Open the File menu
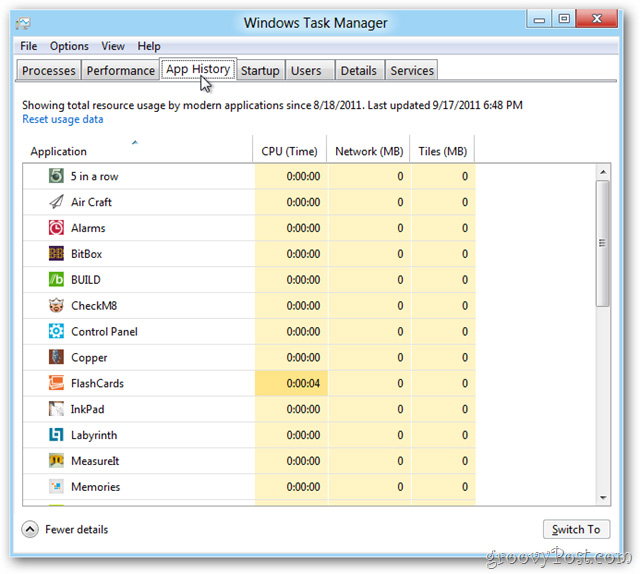640x574 pixels. [29, 46]
